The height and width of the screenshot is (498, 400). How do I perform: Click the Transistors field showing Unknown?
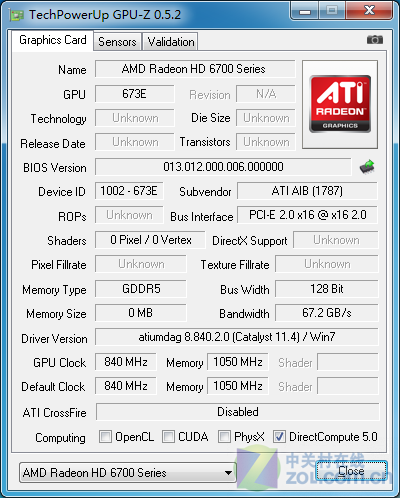coord(266,142)
